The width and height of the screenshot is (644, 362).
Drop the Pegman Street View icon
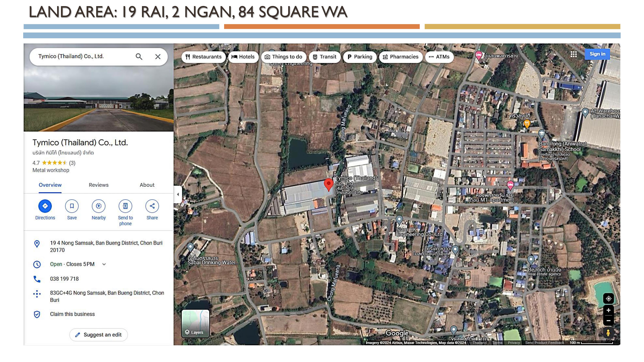pyautogui.click(x=608, y=333)
